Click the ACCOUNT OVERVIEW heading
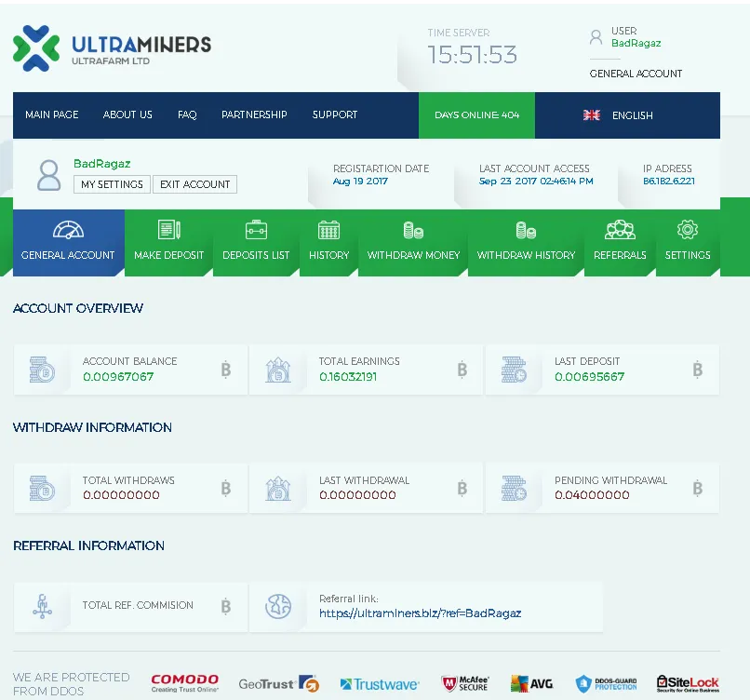 coord(78,308)
